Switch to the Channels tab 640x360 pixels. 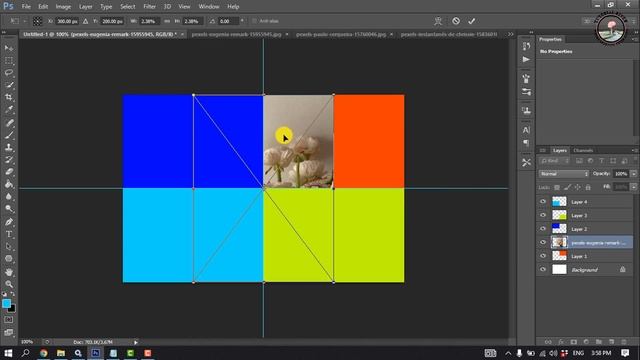tap(583, 151)
